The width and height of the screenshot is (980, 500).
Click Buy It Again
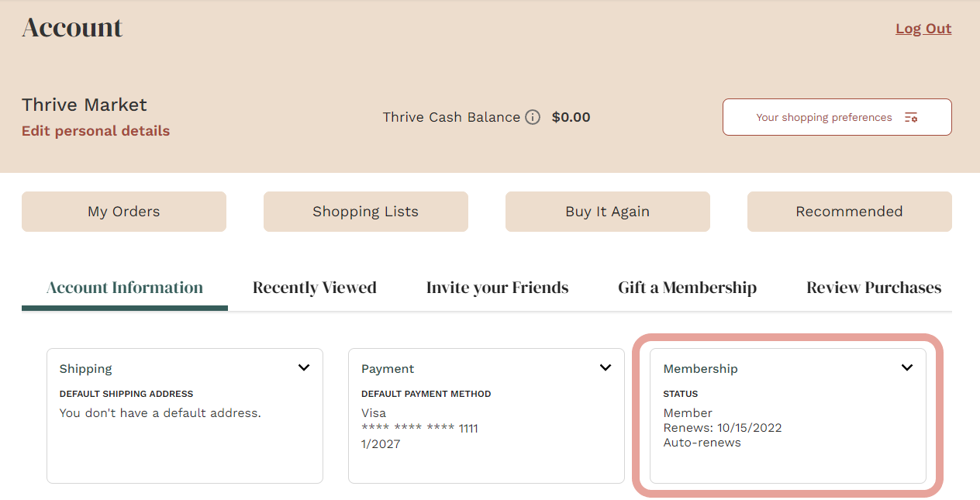point(607,211)
